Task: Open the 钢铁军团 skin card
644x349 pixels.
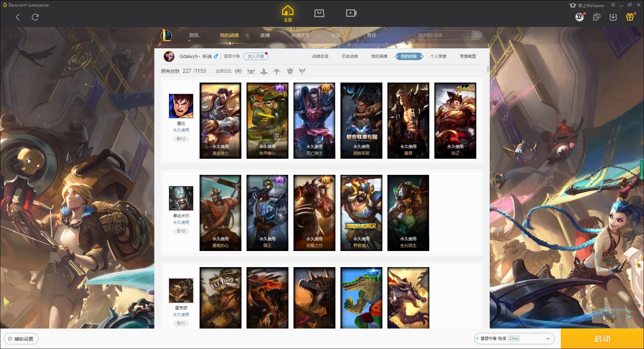Action: [361, 120]
